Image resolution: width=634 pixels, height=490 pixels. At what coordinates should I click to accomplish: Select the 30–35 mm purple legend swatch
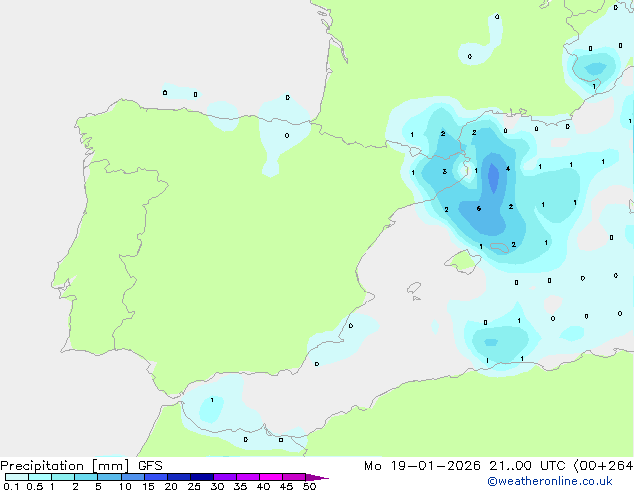click(x=225, y=477)
